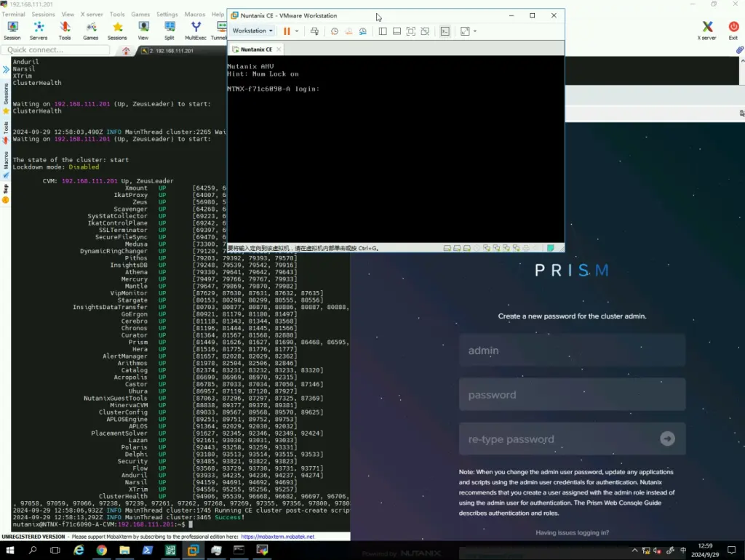Expand the stretch guest view dropdown arrow
The image size is (745, 560).
475,31
